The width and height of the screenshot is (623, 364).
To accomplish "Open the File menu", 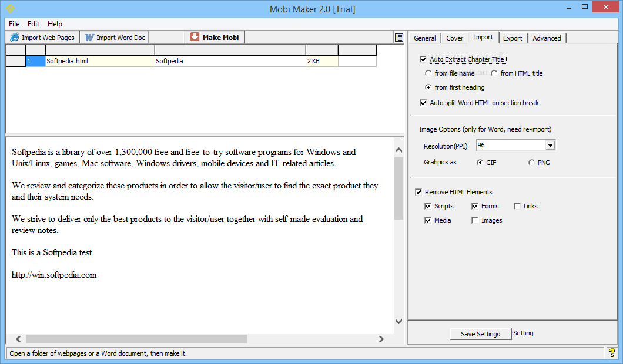I will 14,24.
